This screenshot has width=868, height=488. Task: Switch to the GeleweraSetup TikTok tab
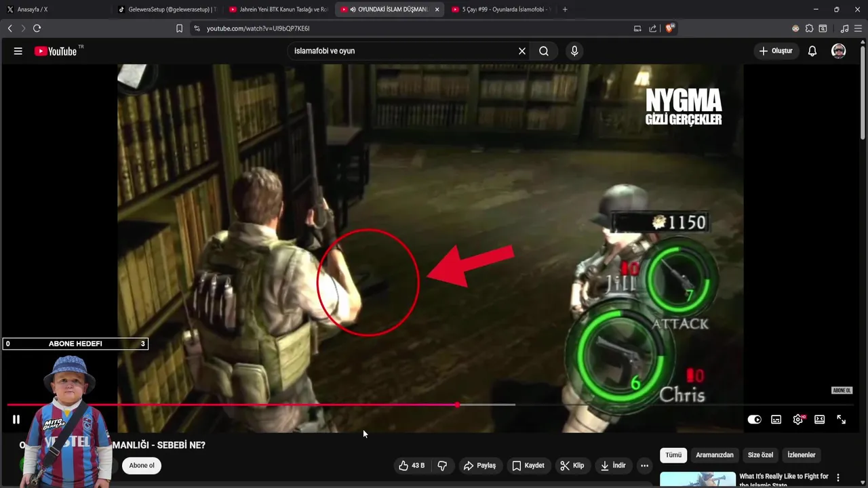coord(167,9)
